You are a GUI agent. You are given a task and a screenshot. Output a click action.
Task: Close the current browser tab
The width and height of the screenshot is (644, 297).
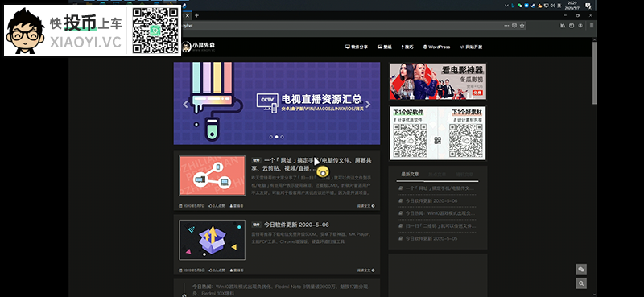tap(188, 15)
